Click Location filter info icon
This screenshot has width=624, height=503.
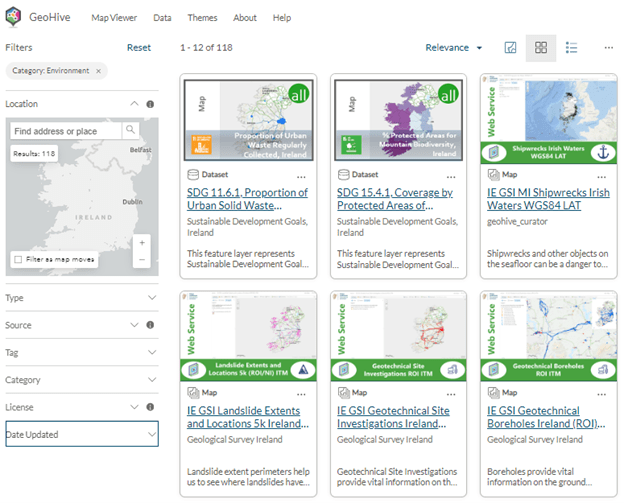pyautogui.click(x=150, y=104)
